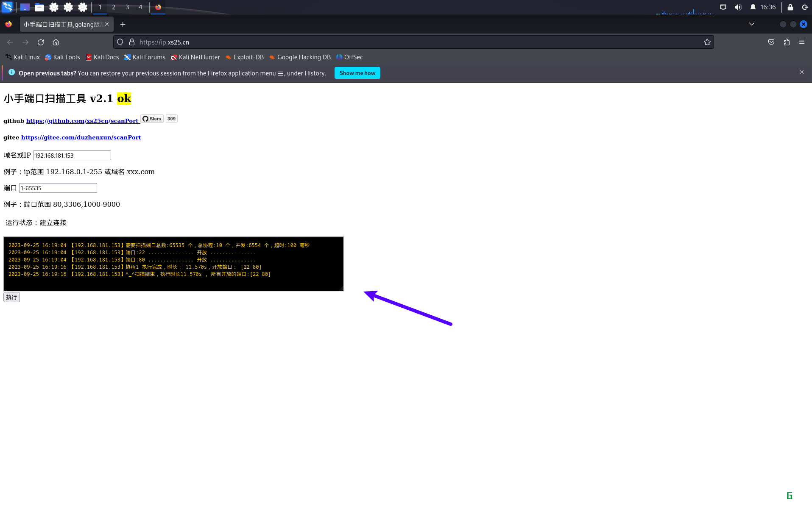This screenshot has width=812, height=506.
Task: Open Kali Forums bookmark
Action: (x=145, y=57)
